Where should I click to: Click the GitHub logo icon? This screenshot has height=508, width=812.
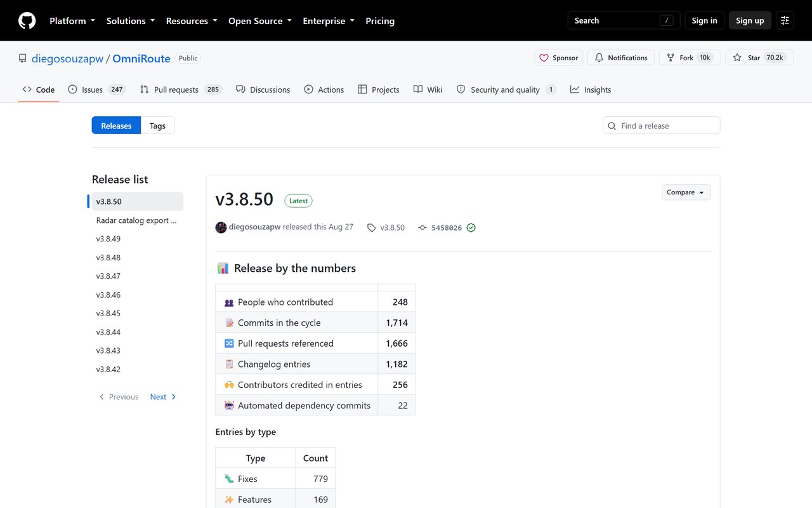[27, 20]
